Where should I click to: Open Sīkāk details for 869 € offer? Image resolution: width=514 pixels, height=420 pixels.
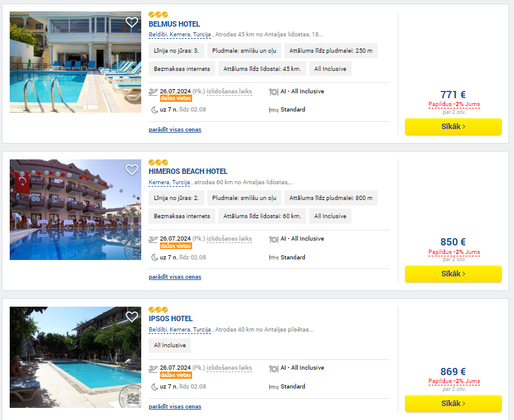point(453,404)
